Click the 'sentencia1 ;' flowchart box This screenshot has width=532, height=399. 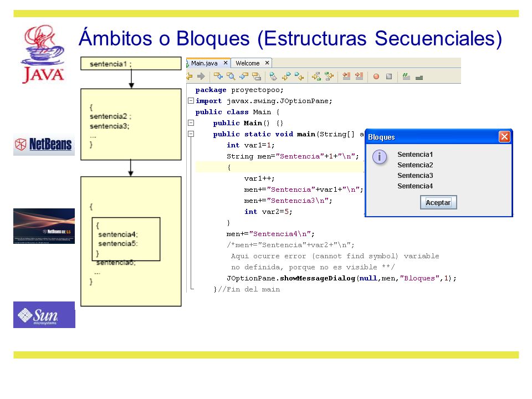(x=131, y=63)
